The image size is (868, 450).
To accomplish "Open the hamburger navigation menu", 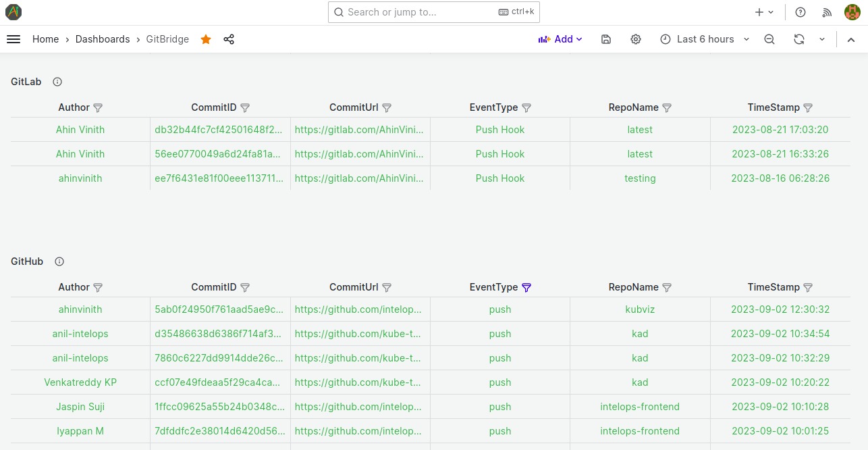I will tap(13, 39).
